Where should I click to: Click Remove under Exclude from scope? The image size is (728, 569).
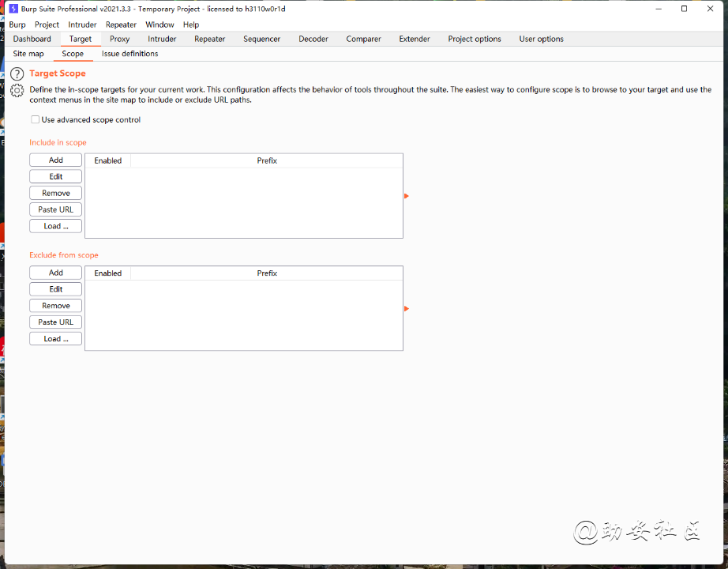pos(56,305)
